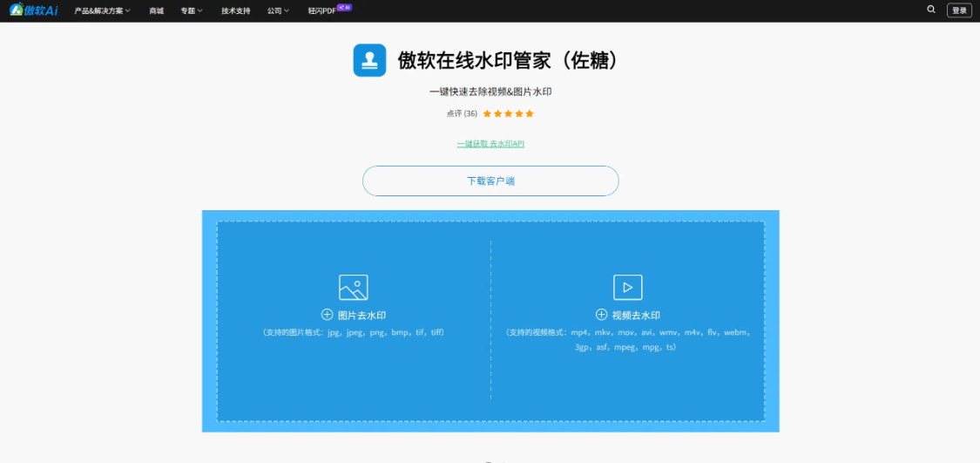Viewport: 980px width, 463px height.
Task: Open the 商城 menu item
Action: [x=156, y=11]
